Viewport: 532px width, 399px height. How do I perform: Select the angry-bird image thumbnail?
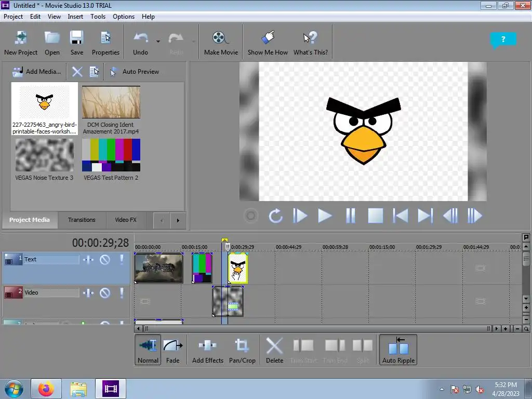45,109
